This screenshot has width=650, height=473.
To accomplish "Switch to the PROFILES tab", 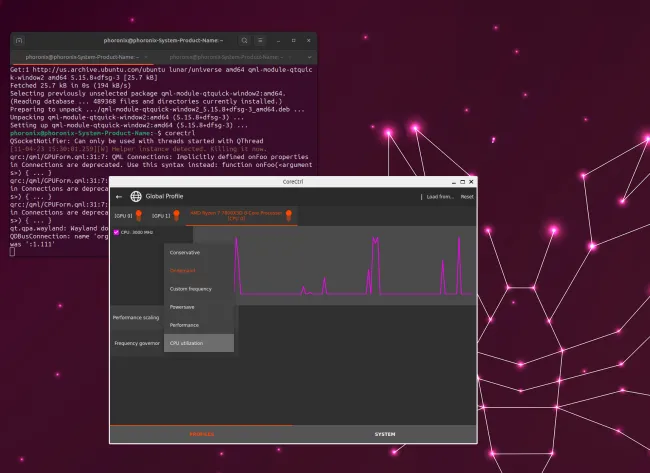I will (201, 434).
